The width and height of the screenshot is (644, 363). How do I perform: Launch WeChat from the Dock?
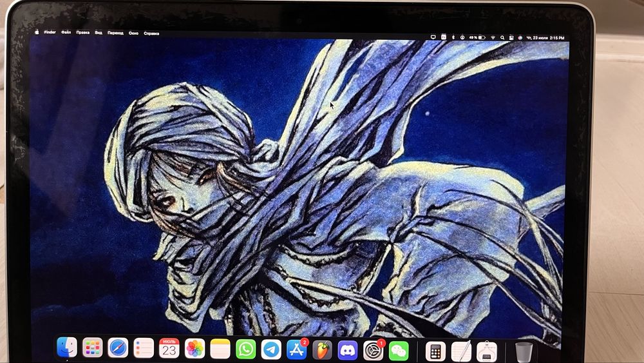pyautogui.click(x=399, y=351)
